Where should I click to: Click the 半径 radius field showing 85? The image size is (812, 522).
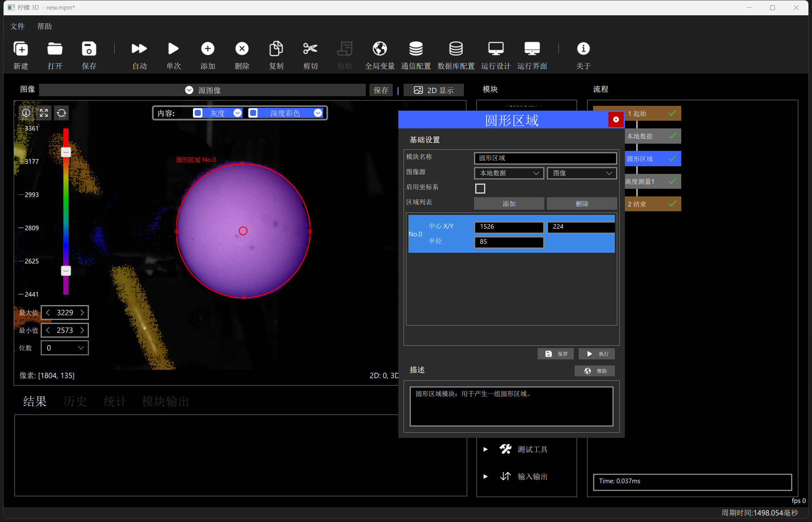click(x=509, y=242)
